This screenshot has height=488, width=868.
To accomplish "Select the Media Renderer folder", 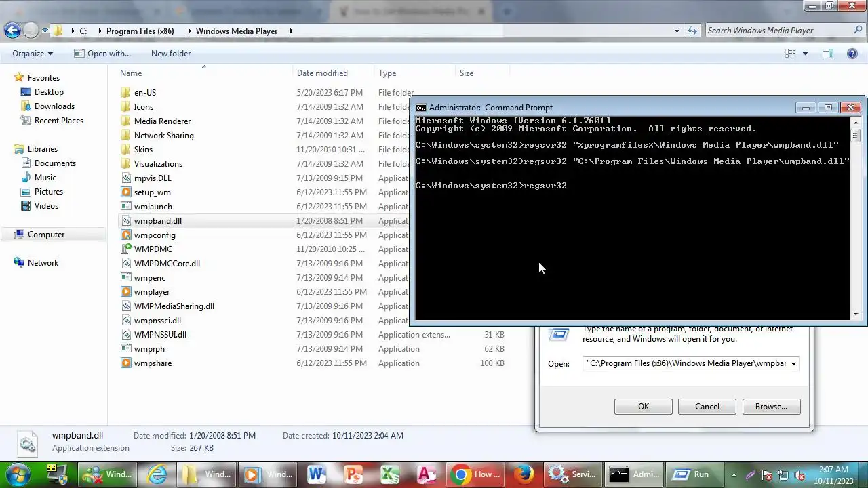I will [x=162, y=121].
